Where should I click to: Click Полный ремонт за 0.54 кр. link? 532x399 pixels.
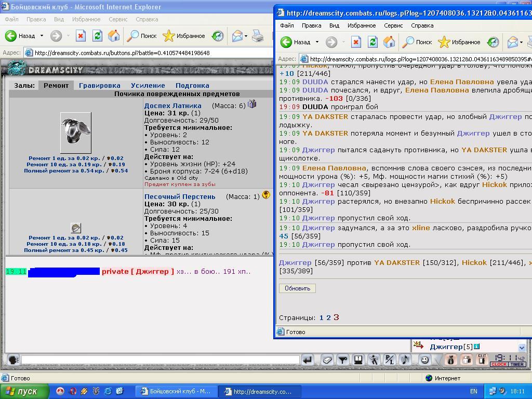pos(76,170)
